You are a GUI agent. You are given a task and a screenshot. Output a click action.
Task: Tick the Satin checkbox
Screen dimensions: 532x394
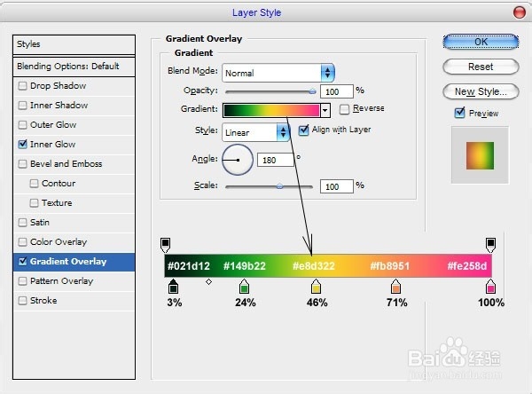[x=22, y=223]
